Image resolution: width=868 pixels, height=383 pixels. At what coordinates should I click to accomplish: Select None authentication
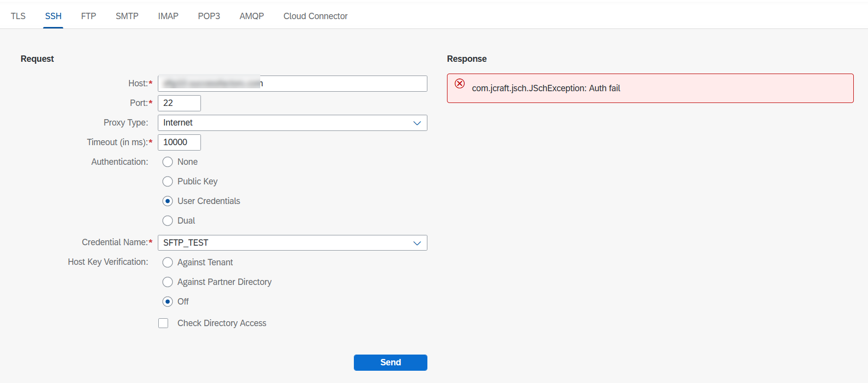coord(168,162)
